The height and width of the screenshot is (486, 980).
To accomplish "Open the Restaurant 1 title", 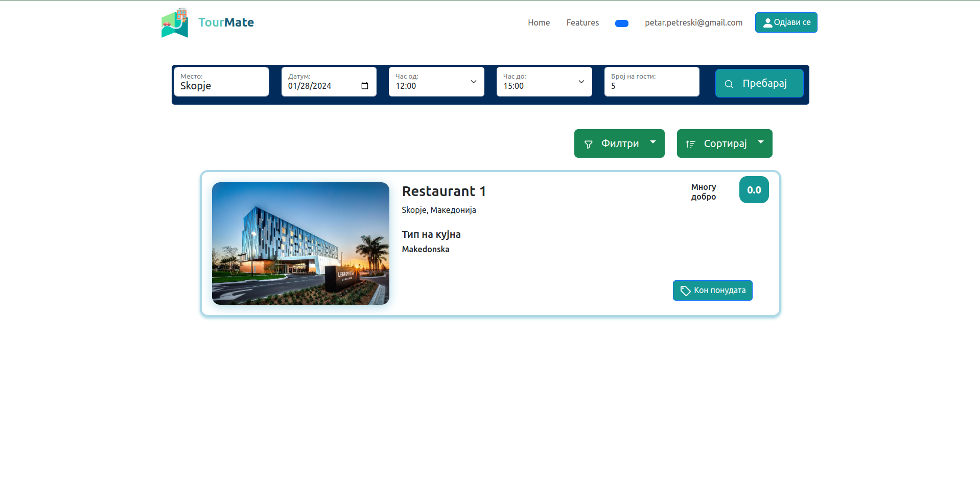I will (444, 191).
